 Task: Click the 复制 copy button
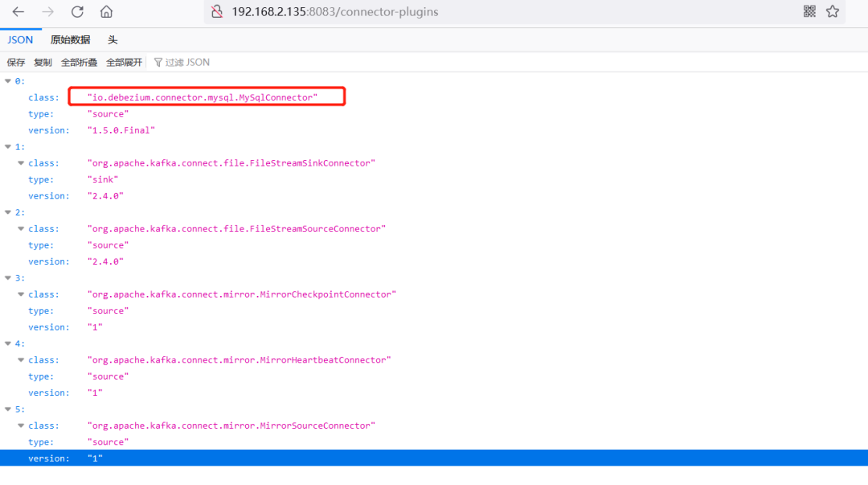[x=43, y=63]
